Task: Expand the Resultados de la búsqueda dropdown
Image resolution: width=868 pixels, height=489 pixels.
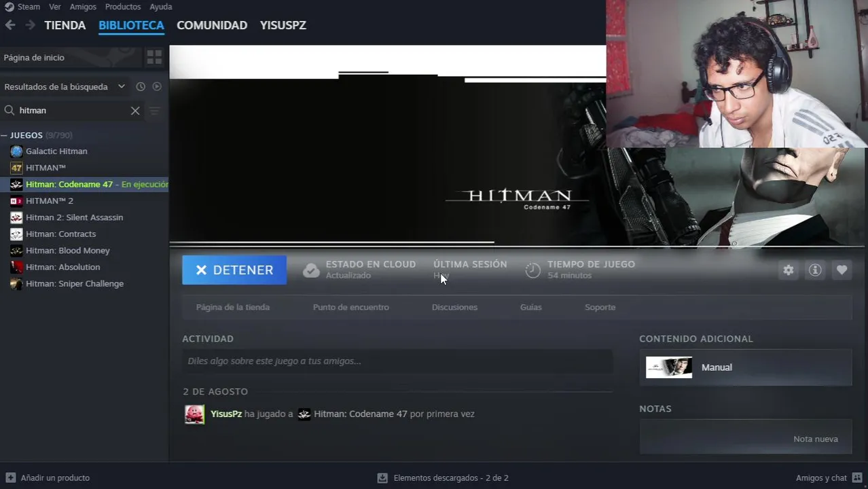Action: point(121,86)
